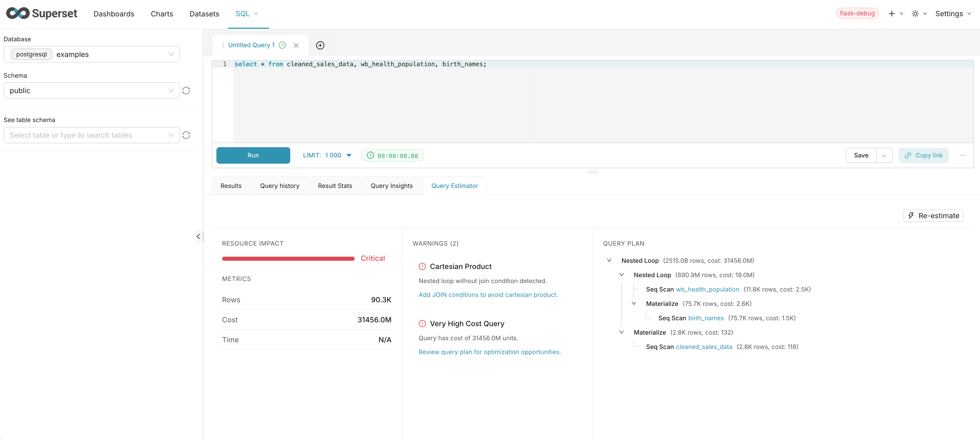Collapse the Nested Loop query plan node

tap(609, 260)
